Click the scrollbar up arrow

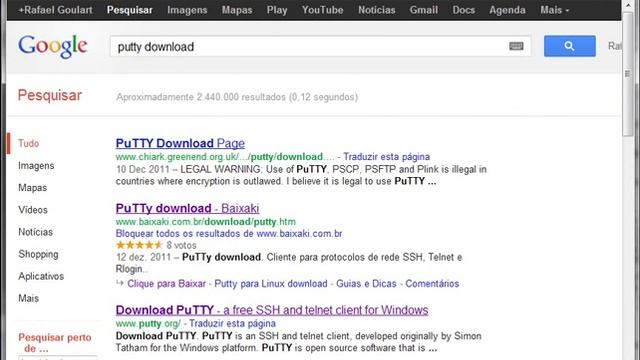click(627, 6)
